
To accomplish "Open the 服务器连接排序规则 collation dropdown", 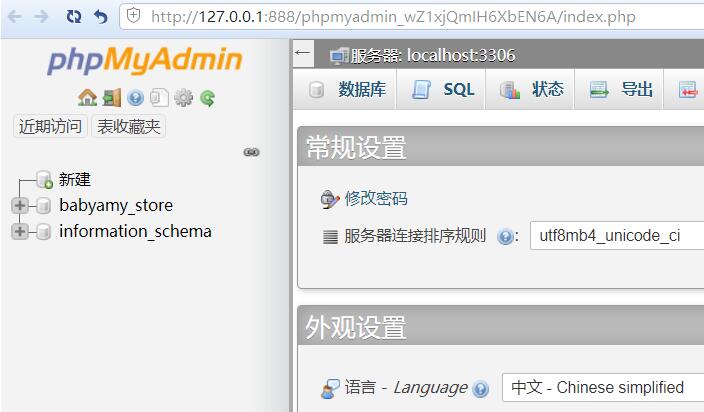I will tap(617, 235).
